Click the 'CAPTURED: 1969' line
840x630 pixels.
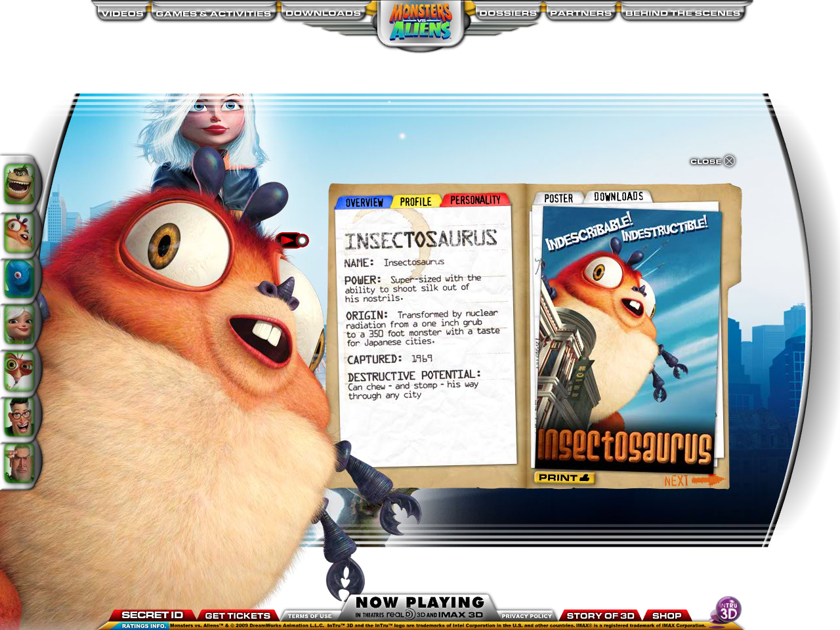[390, 359]
